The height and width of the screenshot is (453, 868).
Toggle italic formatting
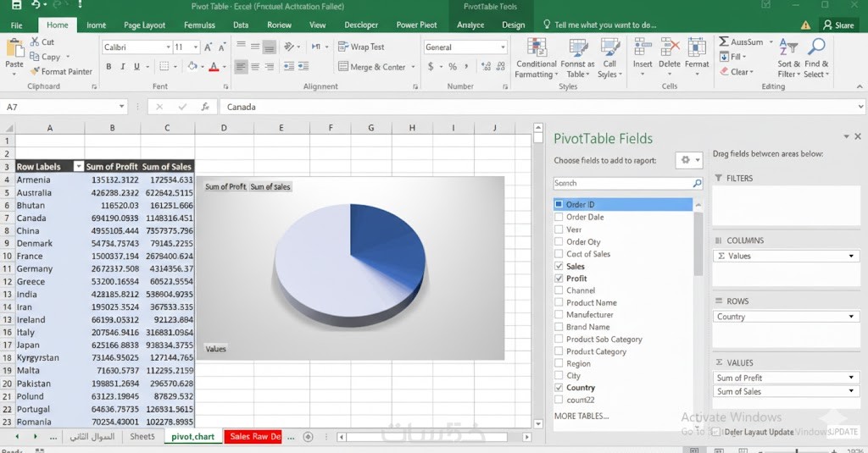(x=123, y=66)
